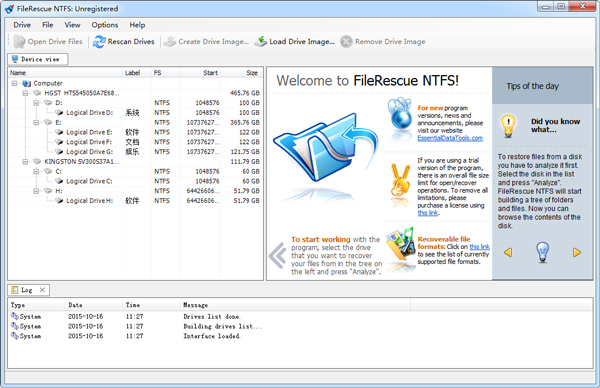
Task: Click the KINGSTON disk drive icon
Action: coord(37,161)
